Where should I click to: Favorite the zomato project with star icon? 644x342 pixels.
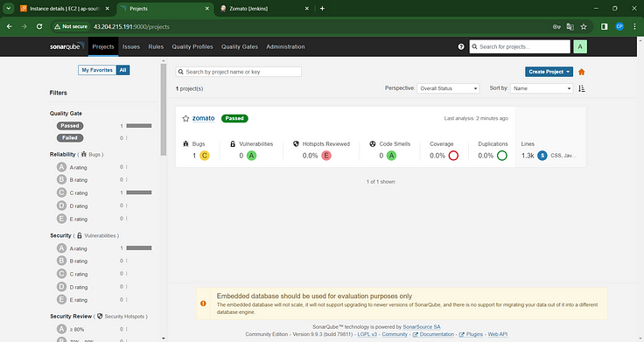[185, 118]
